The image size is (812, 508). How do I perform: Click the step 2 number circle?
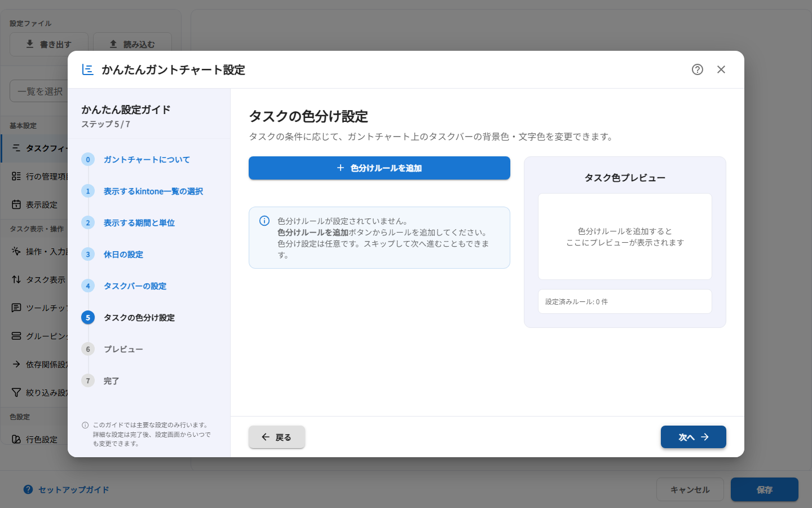coord(88,223)
